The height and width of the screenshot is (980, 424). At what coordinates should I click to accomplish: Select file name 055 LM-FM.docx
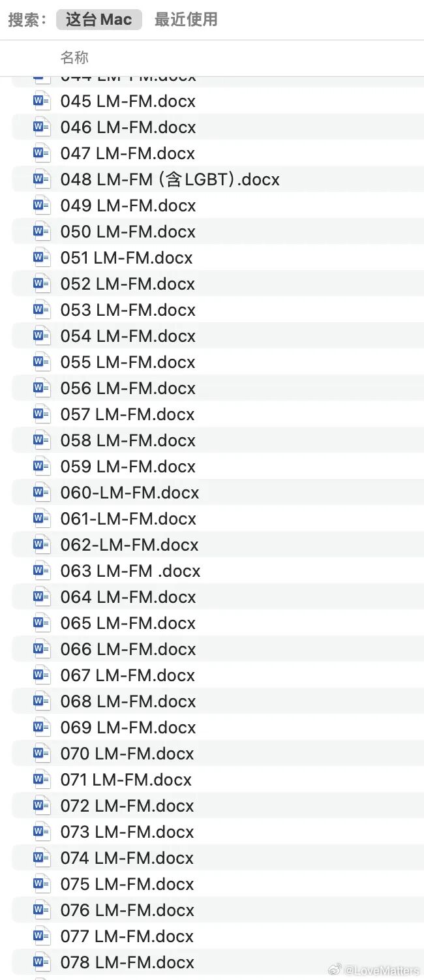tap(128, 362)
